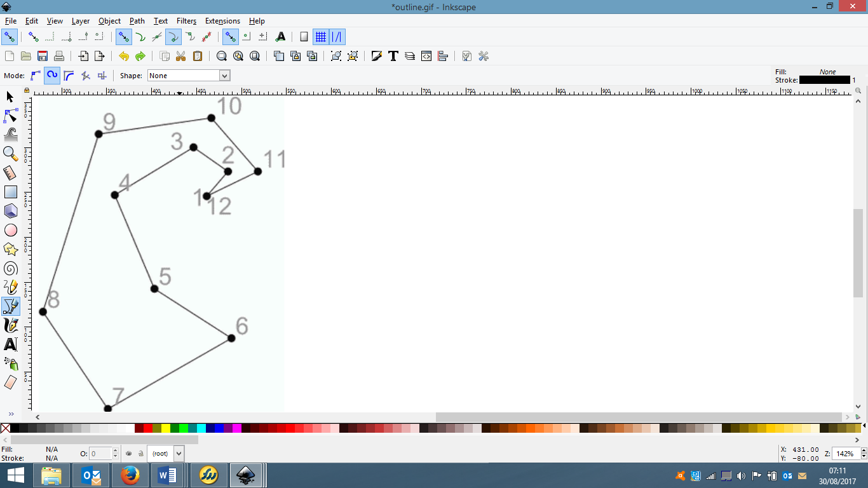Open the XML editor from the toolbar
Screen dimensions: 868x488
click(426, 56)
